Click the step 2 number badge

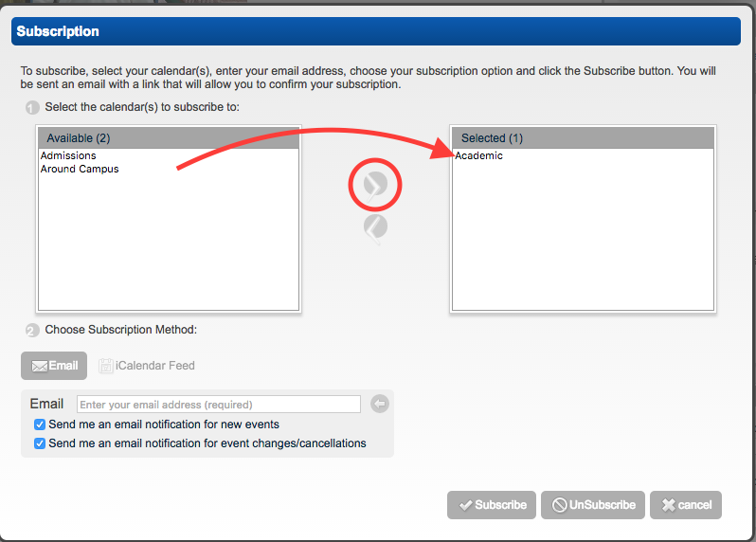(x=32, y=331)
